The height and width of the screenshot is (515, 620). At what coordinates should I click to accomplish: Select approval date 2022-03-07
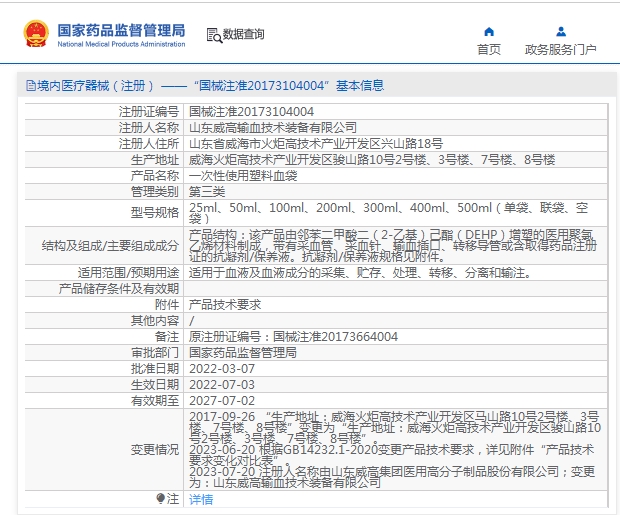[222, 369]
